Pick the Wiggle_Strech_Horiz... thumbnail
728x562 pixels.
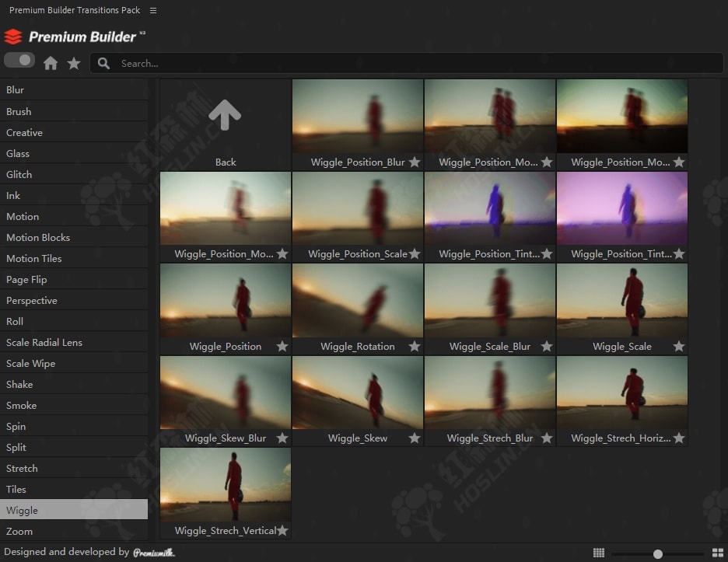click(x=622, y=393)
